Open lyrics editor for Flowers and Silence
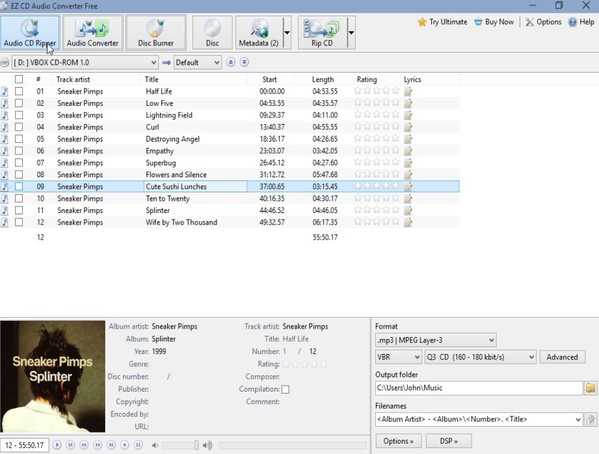The height and width of the screenshot is (454, 599). point(408,175)
